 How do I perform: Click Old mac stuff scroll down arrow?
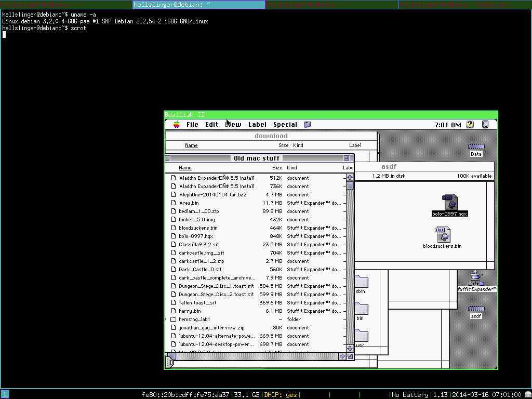350,349
